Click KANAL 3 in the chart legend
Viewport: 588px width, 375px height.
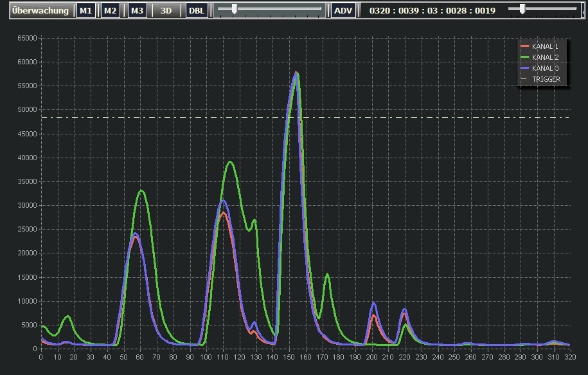545,68
